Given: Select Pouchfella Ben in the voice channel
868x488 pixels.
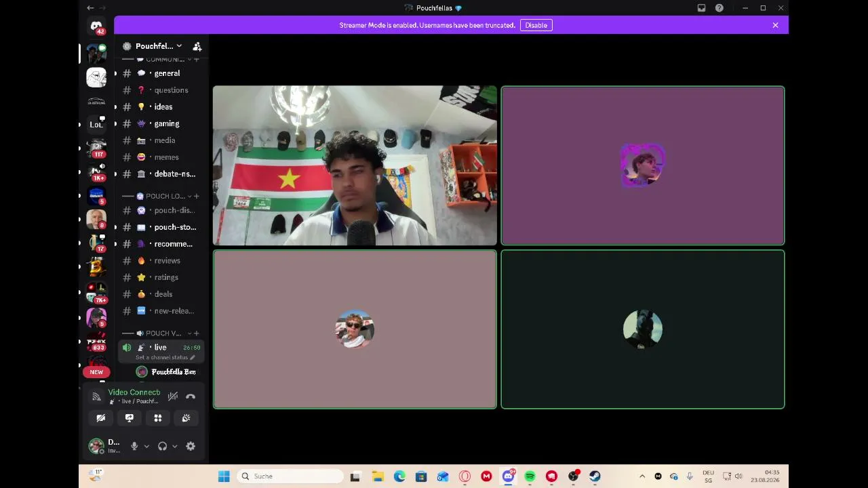Looking at the screenshot, I should tap(166, 372).
